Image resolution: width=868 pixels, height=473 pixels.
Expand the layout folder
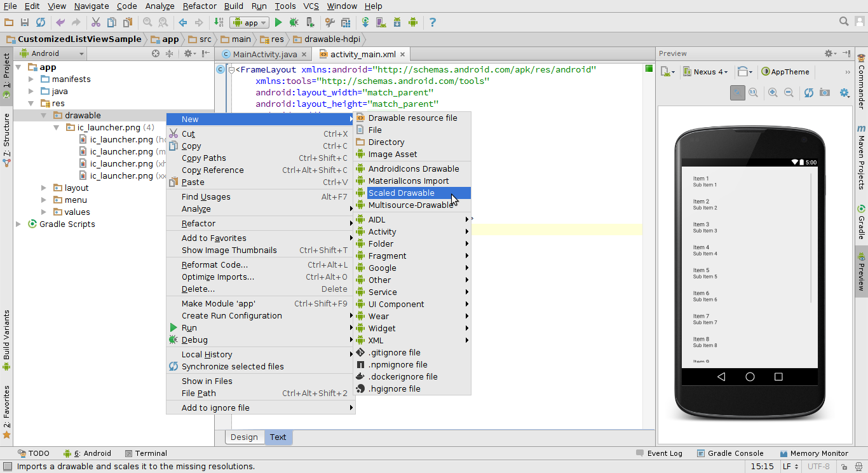(x=43, y=188)
